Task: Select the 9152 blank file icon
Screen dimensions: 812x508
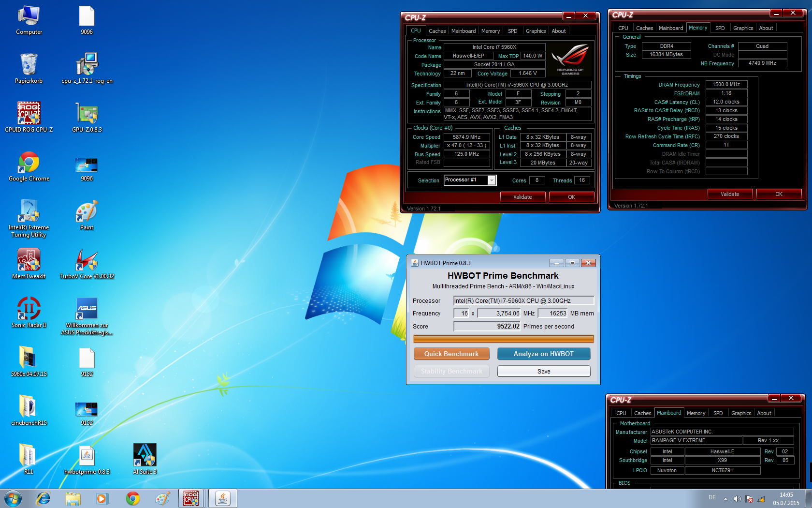Action: [x=87, y=361]
